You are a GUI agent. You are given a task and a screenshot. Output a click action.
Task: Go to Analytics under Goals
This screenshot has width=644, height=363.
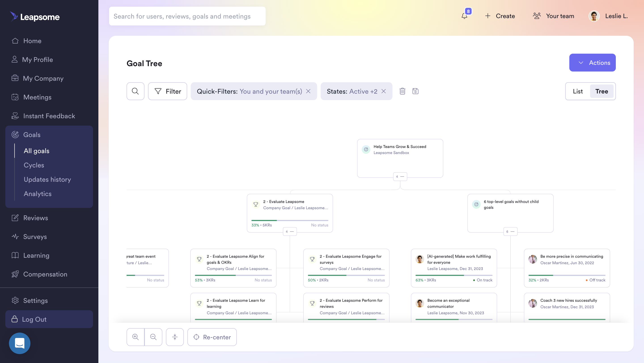pyautogui.click(x=38, y=194)
